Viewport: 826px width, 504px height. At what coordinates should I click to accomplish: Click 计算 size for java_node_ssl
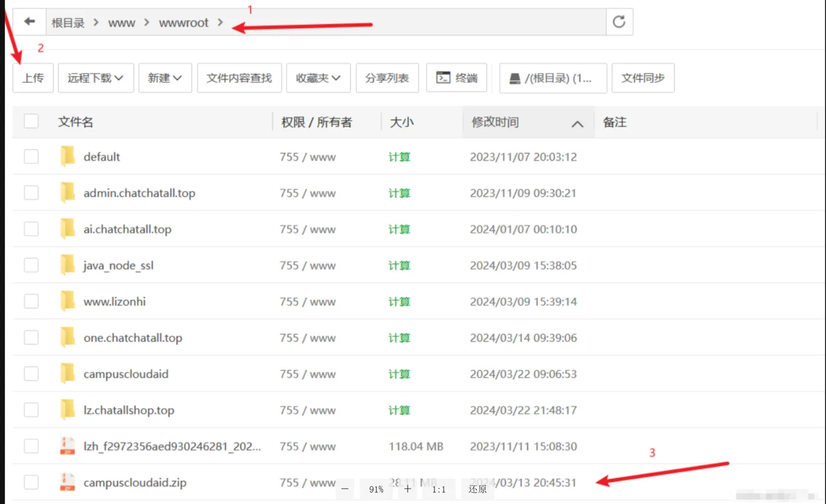coord(399,266)
